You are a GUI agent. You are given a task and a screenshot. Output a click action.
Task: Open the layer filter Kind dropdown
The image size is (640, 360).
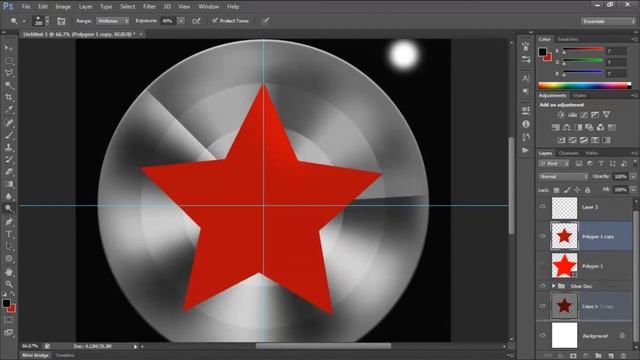coord(554,163)
